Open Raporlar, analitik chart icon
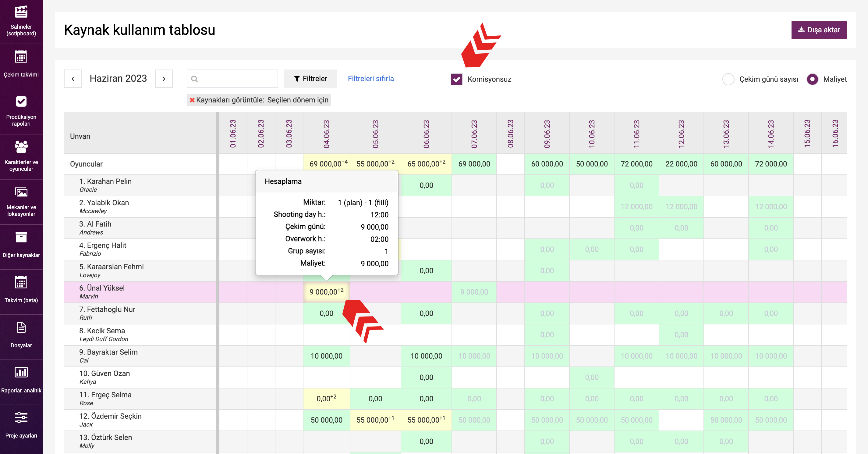 21,372
